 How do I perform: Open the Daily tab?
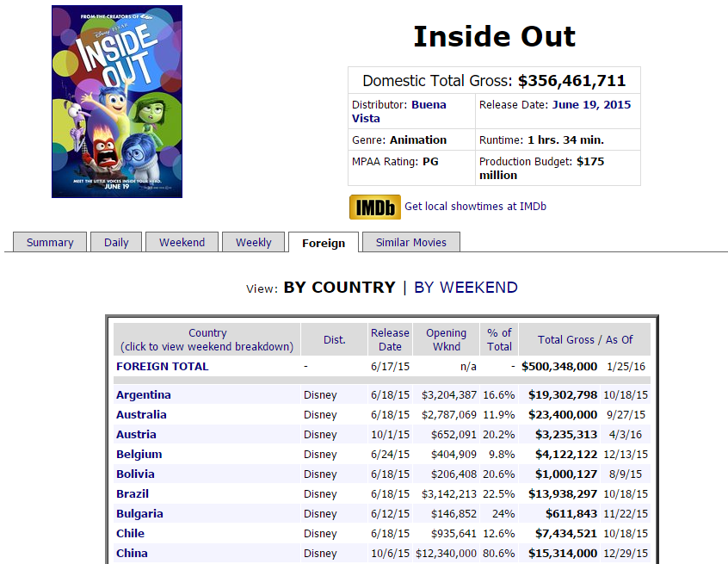[116, 242]
